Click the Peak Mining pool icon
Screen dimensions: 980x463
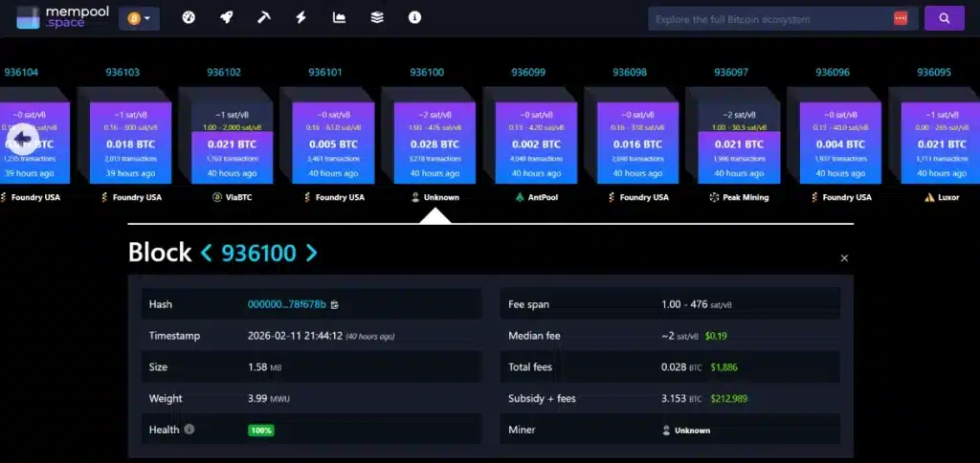tap(714, 197)
